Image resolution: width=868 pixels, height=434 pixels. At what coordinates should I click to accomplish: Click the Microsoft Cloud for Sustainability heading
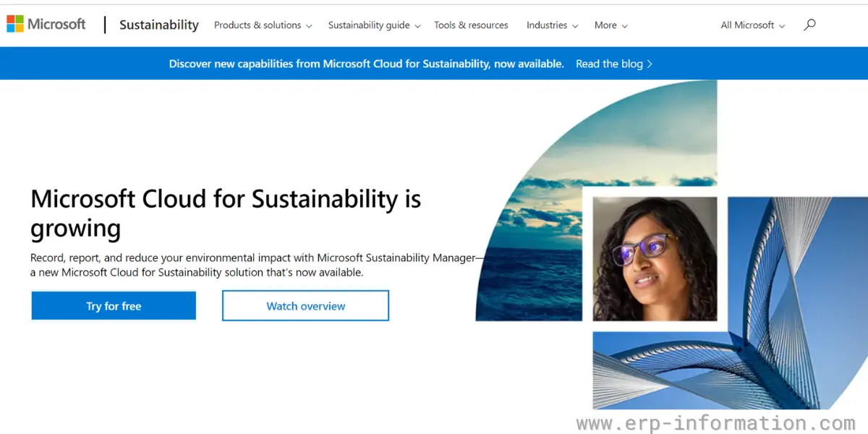[x=226, y=213]
